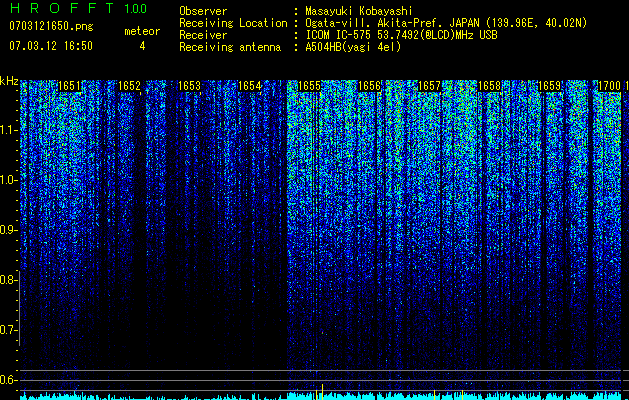Click the file name 0703121650.png
The height and width of the screenshot is (400, 629).
tap(51, 27)
